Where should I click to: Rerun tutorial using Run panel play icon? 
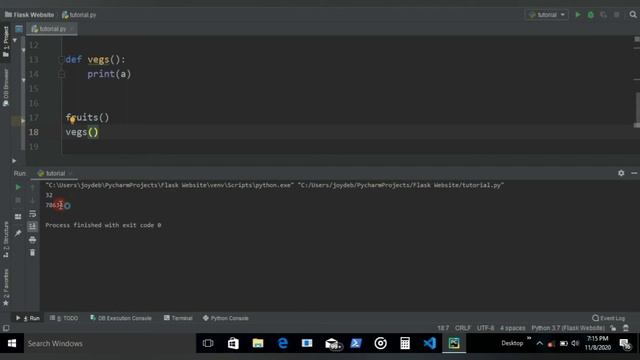click(x=18, y=187)
